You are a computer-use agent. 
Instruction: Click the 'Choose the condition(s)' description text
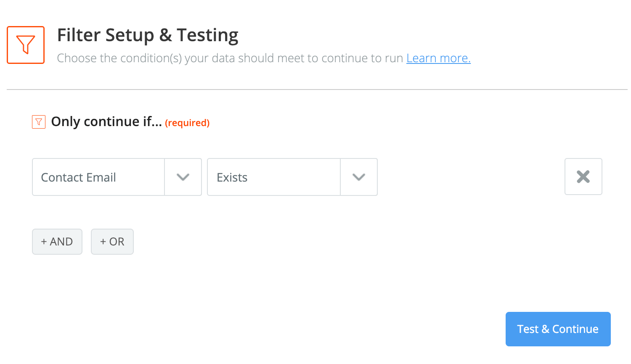pyautogui.click(x=230, y=58)
